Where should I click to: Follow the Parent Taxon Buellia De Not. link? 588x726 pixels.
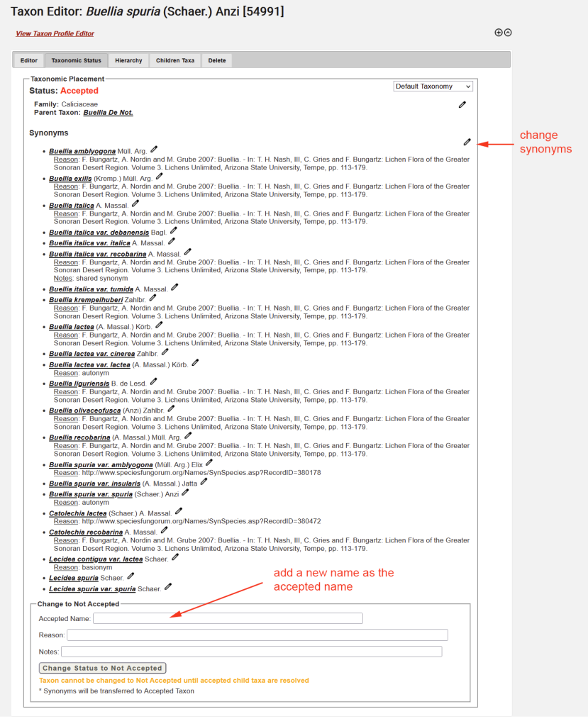(108, 112)
